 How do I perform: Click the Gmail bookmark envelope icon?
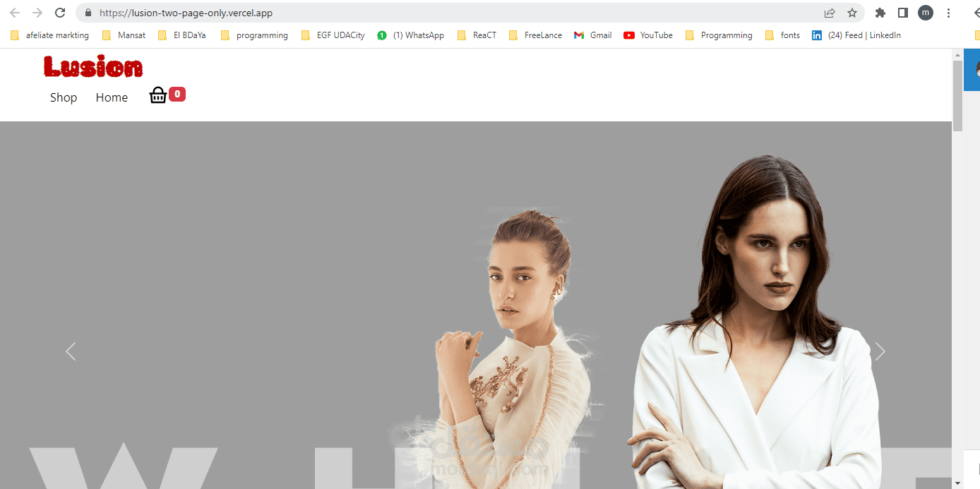(x=579, y=35)
